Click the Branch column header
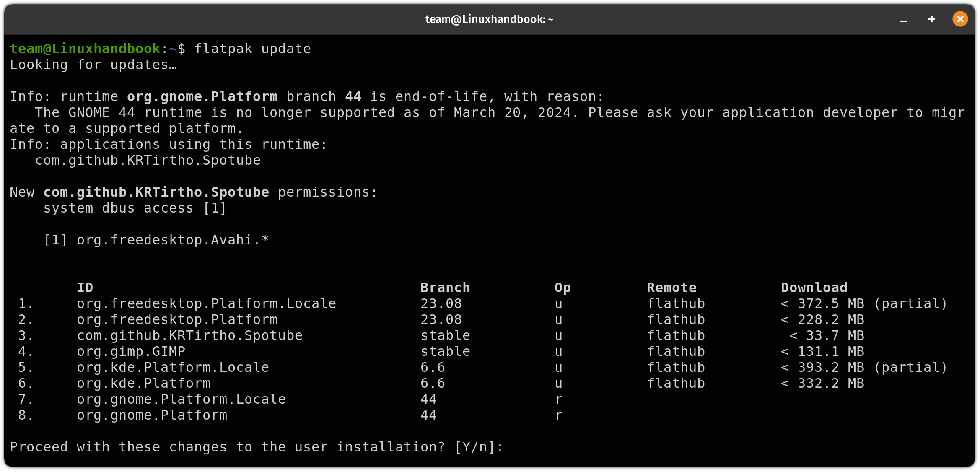Viewport: 980px width, 472px height. tap(445, 287)
